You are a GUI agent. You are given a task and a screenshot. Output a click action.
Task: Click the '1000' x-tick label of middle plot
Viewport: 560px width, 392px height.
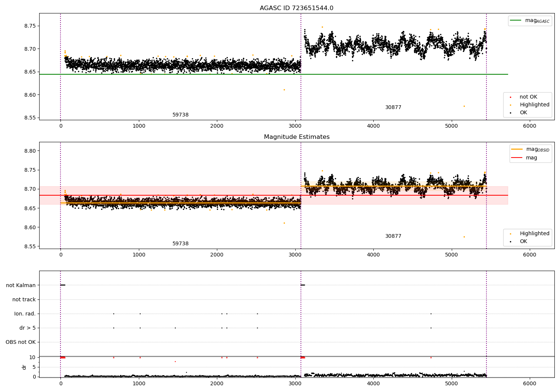tap(139, 255)
